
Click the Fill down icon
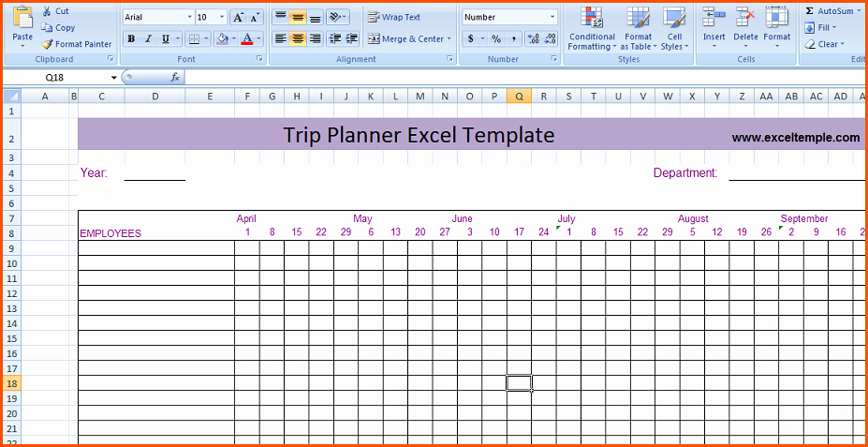(x=809, y=28)
